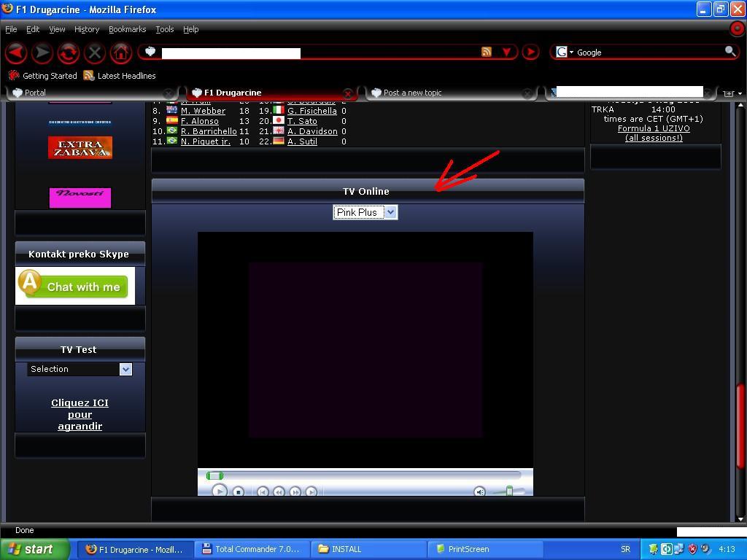The image size is (747, 560).
Task: Click the Novosti pink banner
Action: [80, 198]
